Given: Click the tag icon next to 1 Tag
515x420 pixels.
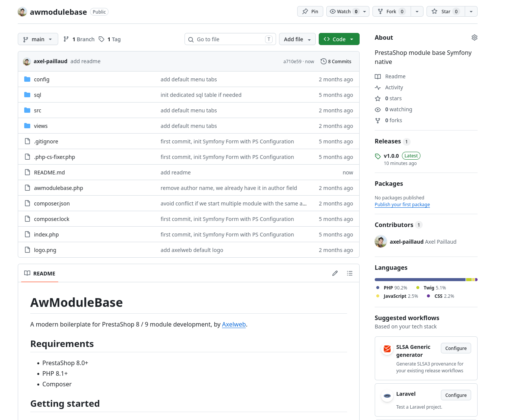Looking at the screenshot, I should pos(101,39).
